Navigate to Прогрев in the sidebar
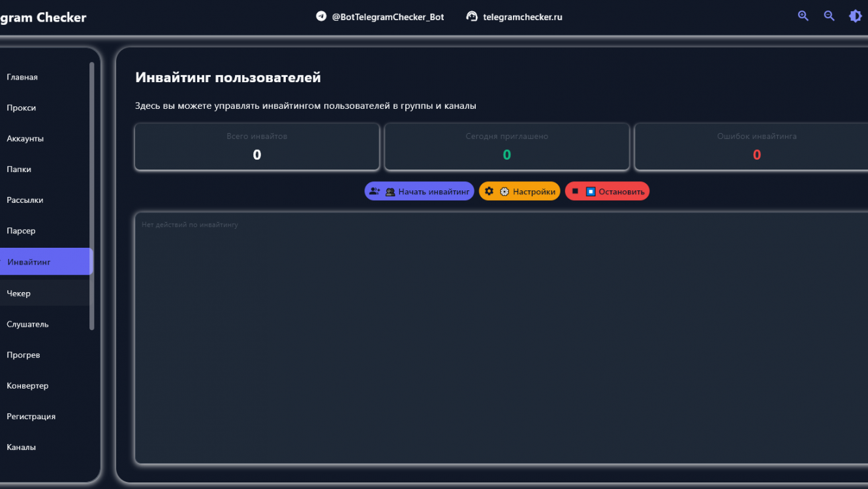The width and height of the screenshot is (868, 489). pos(23,355)
